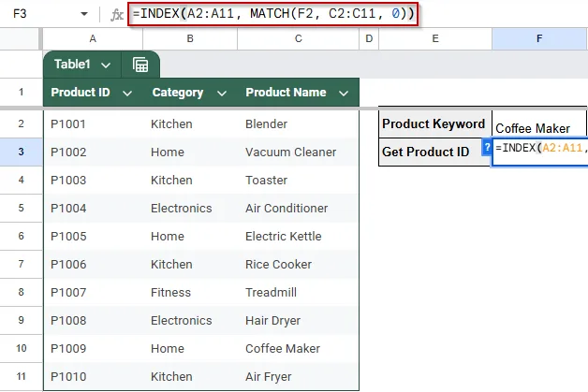
Task: Open Product Name column filter dropdown
Action: 344,93
